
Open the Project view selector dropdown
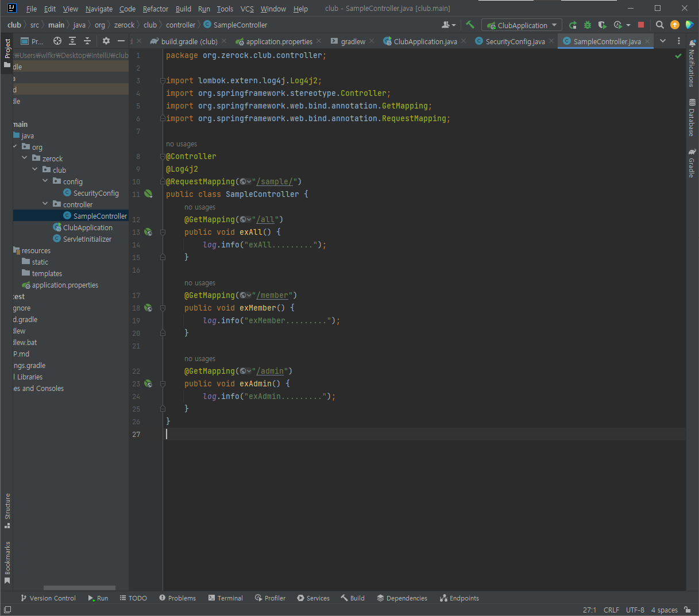[32, 41]
